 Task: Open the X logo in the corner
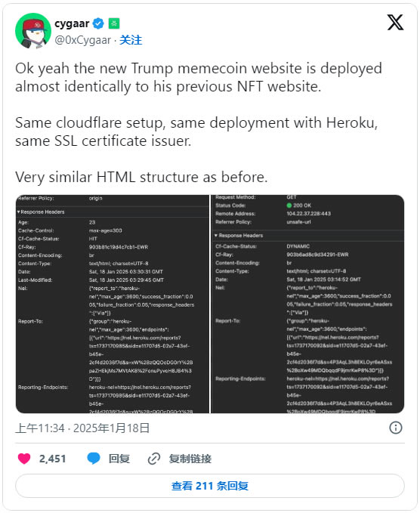[395, 23]
